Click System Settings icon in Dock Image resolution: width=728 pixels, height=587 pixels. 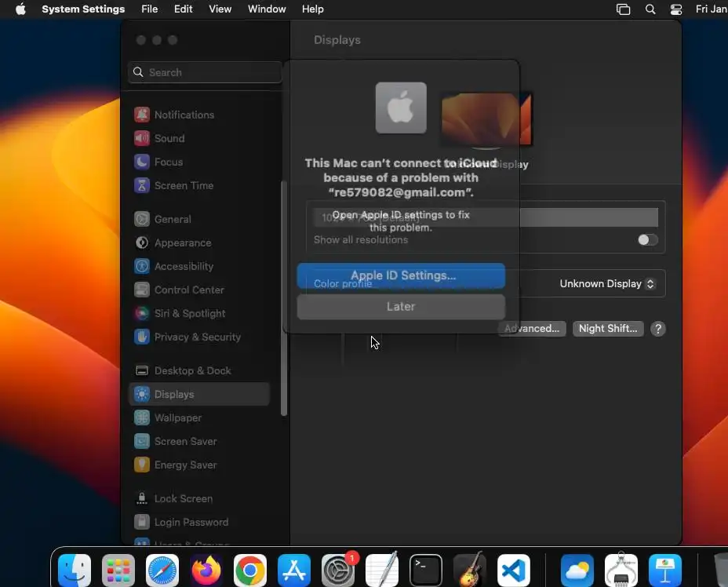338,570
